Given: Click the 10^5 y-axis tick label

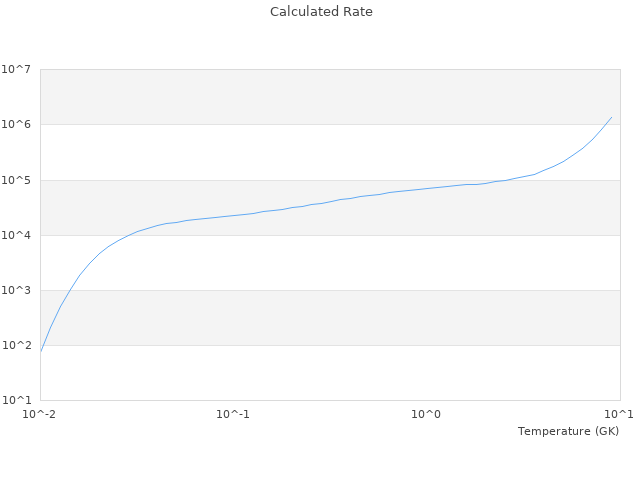Looking at the screenshot, I should coord(16,180).
